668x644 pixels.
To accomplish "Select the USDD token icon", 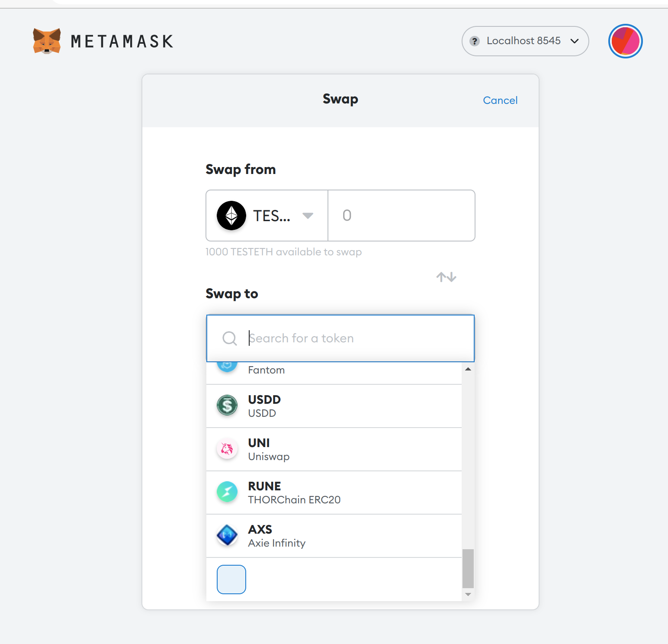I will 227,406.
